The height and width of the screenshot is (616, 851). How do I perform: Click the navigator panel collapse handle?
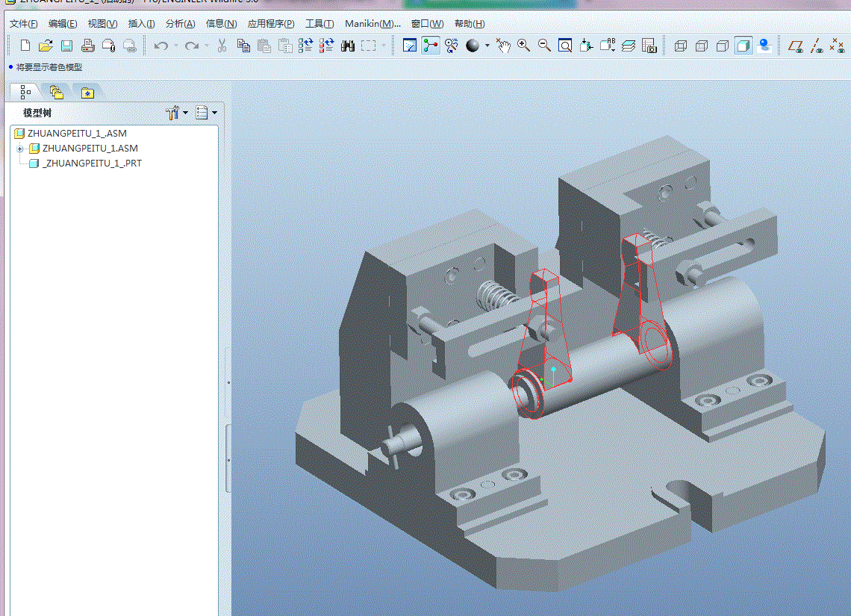[x=228, y=458]
